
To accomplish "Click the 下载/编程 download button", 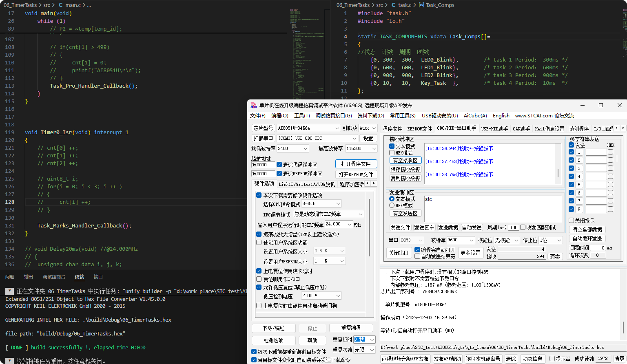I will click(x=273, y=328).
